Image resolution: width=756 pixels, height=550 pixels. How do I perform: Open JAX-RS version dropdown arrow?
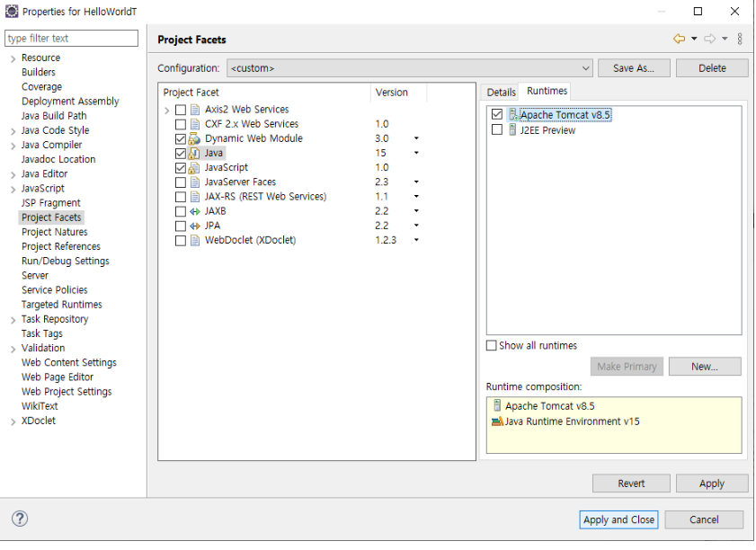point(416,196)
